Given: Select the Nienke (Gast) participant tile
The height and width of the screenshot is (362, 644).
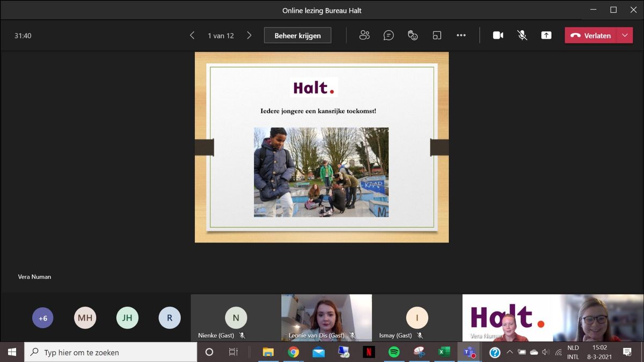Looking at the screenshot, I should coord(236,317).
